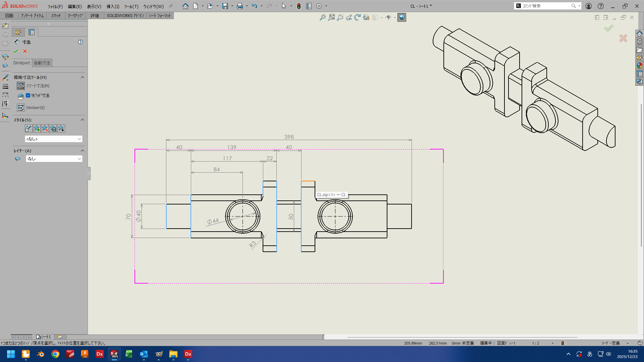The height and width of the screenshot is (362, 644).
Task: Open the ツール(T) menu
Action: pyautogui.click(x=131, y=6)
